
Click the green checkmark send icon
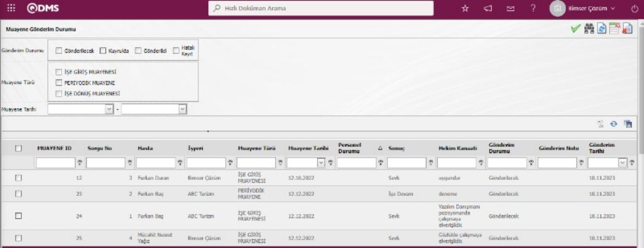576,28
